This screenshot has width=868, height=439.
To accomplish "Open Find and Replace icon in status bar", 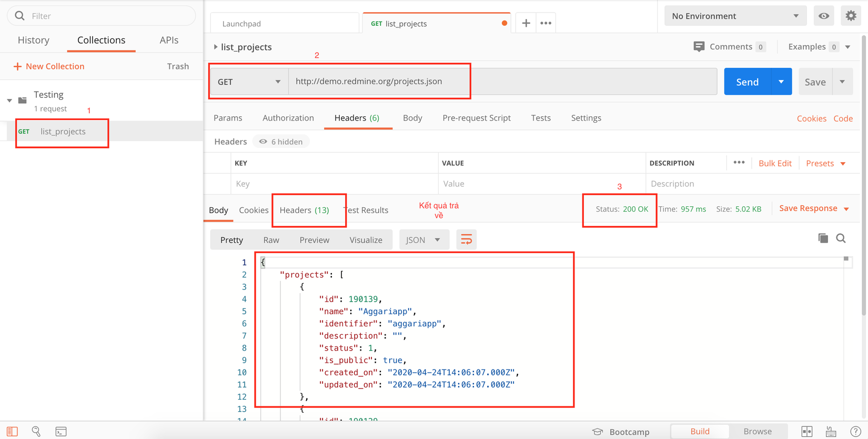I will click(36, 432).
